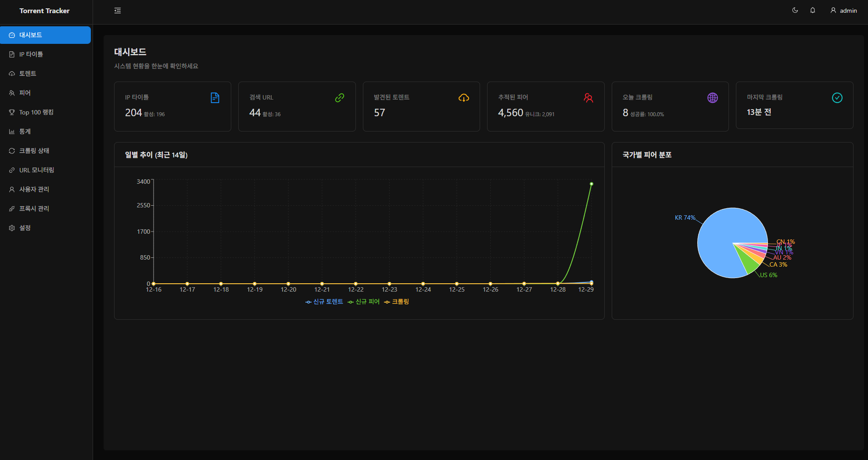Click the 12-29 peak data point on the chart
Screen dimensions: 868x460
coord(591,184)
